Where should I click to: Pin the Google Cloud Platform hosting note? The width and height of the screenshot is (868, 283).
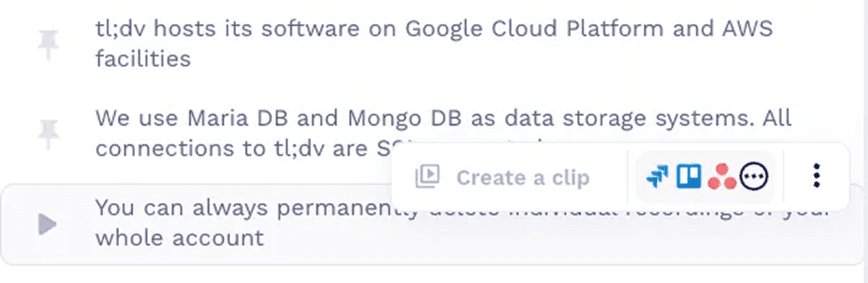[48, 45]
